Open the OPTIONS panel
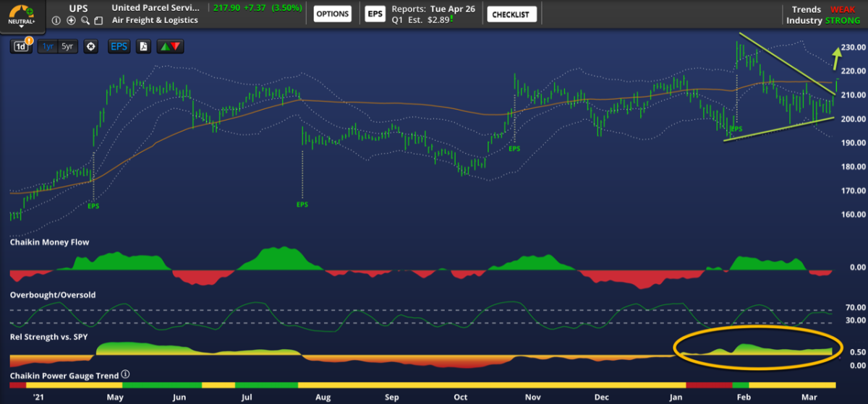The image size is (868, 404). (333, 14)
